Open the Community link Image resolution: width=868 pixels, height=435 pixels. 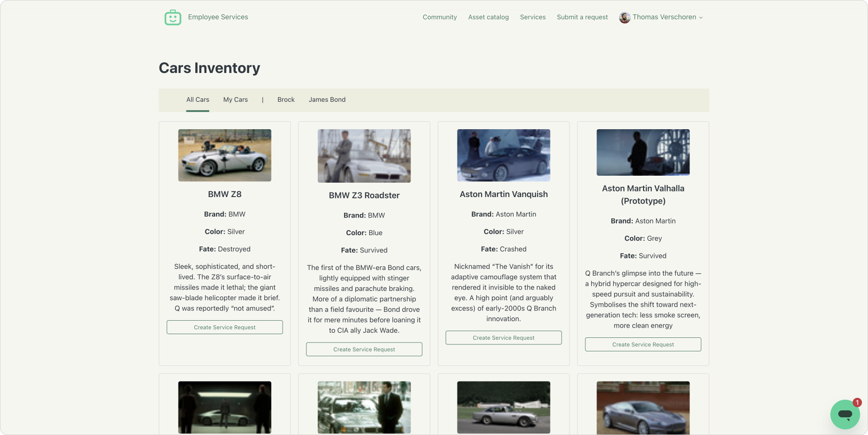tap(440, 17)
